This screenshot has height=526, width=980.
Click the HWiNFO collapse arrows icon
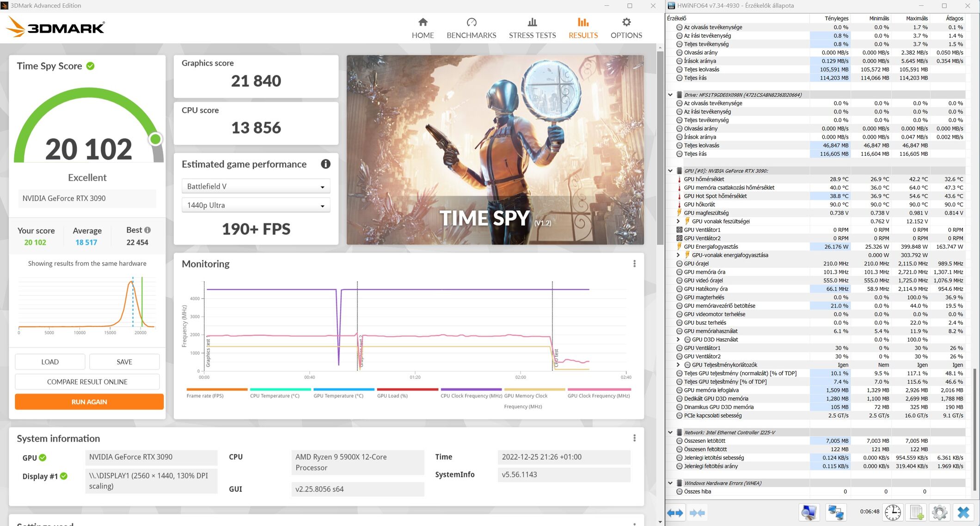(697, 513)
